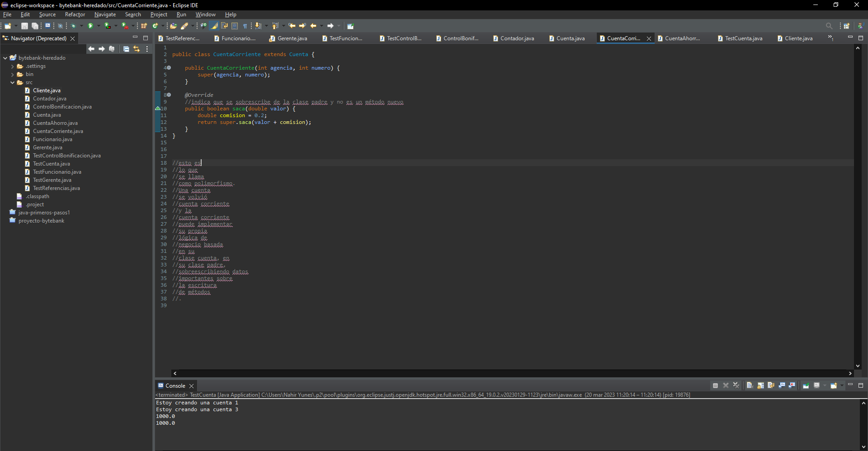Collapse the bytebank-heredado project

click(5, 58)
